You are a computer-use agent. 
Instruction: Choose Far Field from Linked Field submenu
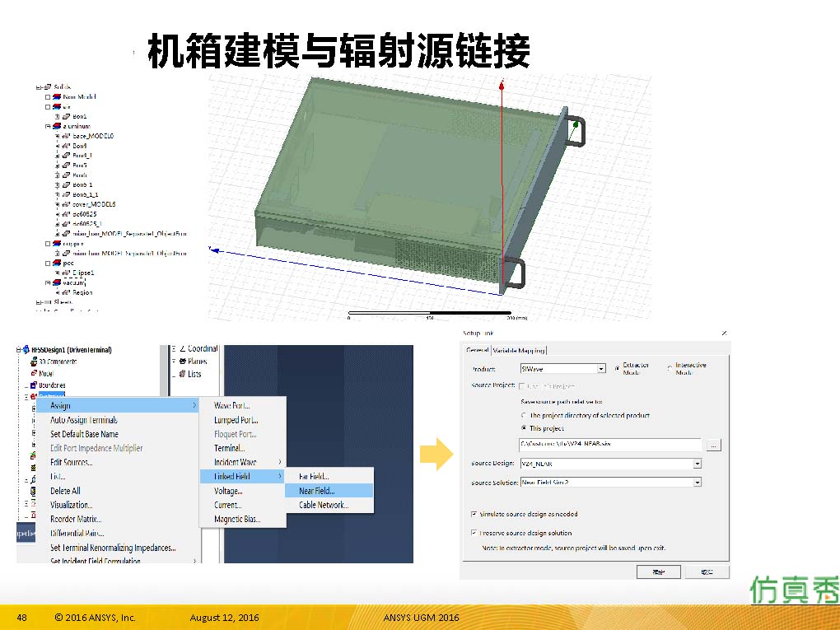329,476
